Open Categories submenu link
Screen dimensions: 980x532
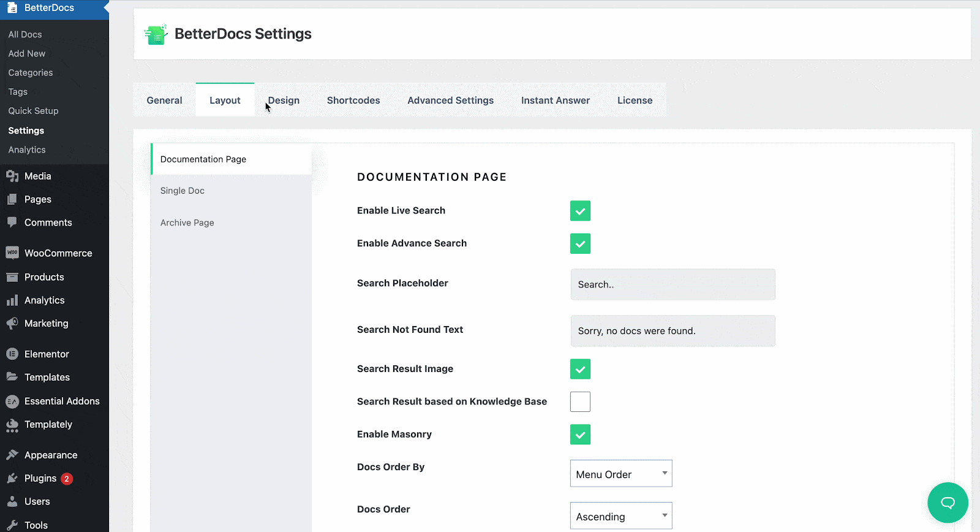[31, 72]
